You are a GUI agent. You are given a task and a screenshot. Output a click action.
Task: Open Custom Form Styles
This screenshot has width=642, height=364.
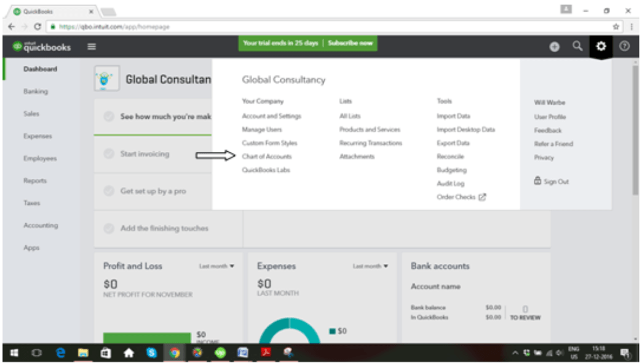[x=269, y=143]
